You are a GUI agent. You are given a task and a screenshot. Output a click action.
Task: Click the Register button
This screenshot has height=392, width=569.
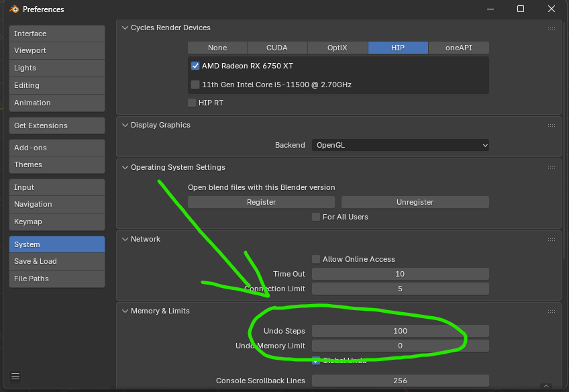tap(261, 202)
